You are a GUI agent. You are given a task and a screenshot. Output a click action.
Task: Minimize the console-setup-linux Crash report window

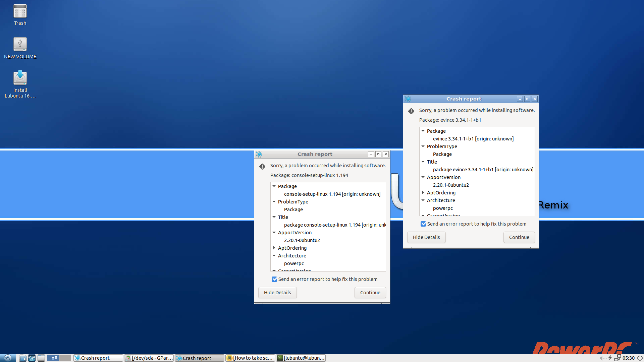point(371,154)
